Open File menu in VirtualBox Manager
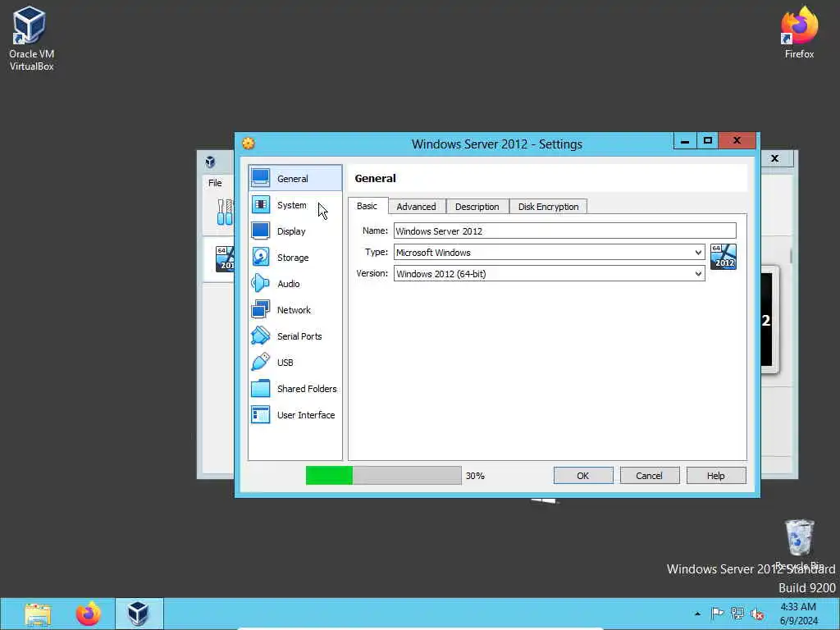This screenshot has width=840, height=630. coord(215,183)
